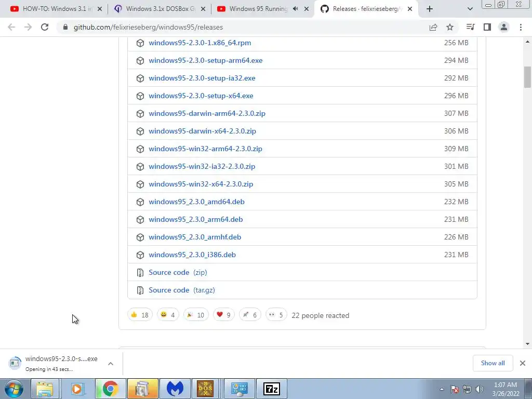Open Malwarebytes from taskbar
This screenshot has width=532, height=399.
pos(175,389)
